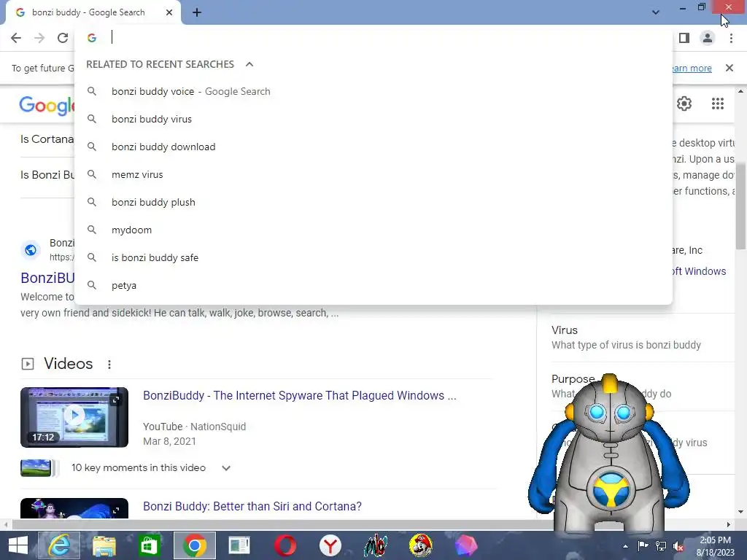Open the Videos section three-dot options
The width and height of the screenshot is (747, 560).
(109, 365)
